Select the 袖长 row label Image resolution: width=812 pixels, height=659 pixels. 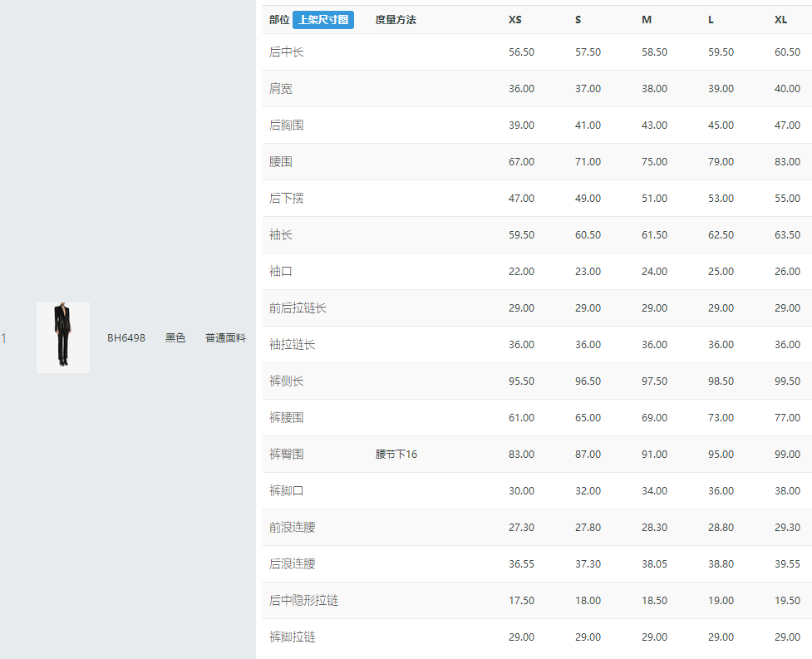[x=281, y=235]
